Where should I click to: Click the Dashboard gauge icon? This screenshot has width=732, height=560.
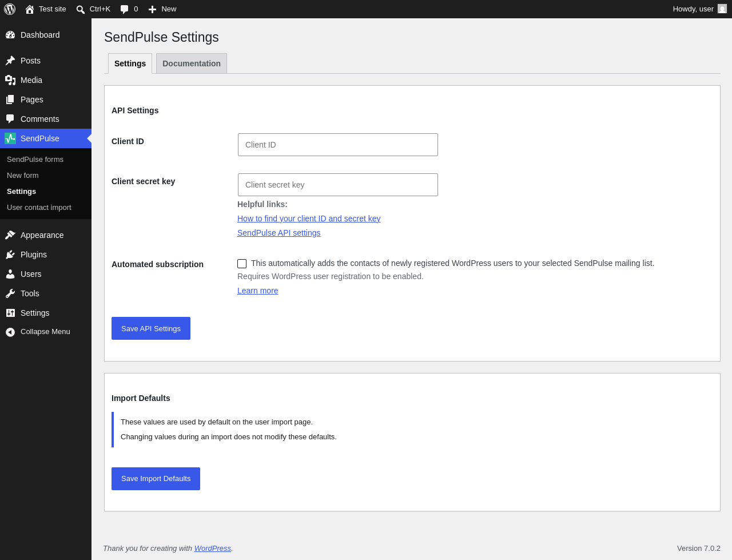pos(10,35)
